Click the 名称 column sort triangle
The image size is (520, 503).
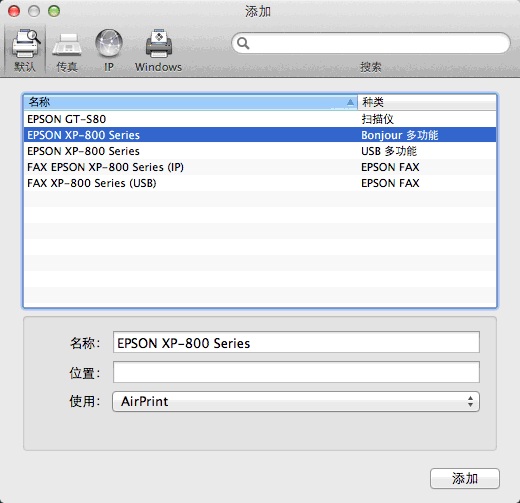[350, 102]
